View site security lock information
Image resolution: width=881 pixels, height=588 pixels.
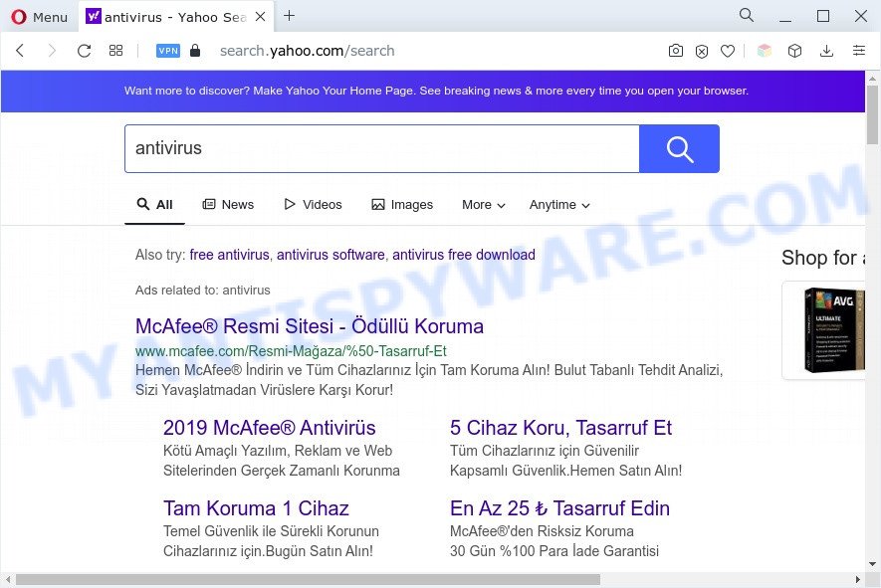(195, 51)
